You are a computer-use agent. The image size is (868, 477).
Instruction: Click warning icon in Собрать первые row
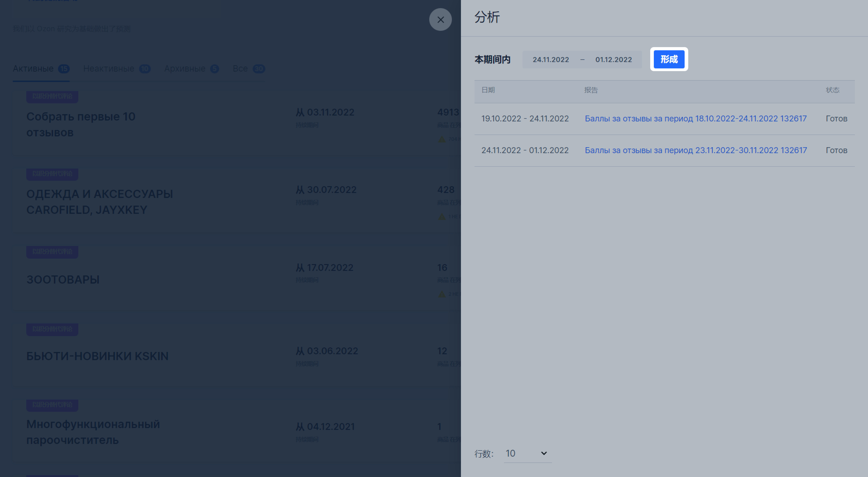click(442, 139)
